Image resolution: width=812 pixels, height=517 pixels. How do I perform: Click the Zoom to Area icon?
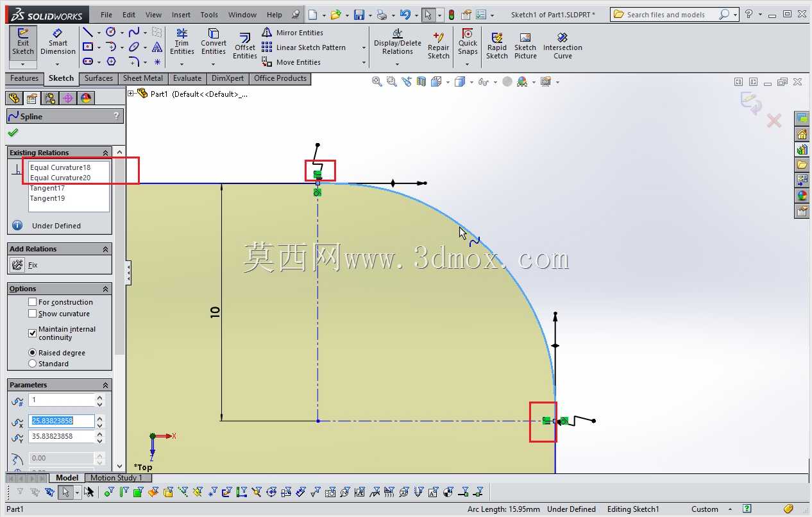[x=391, y=81]
